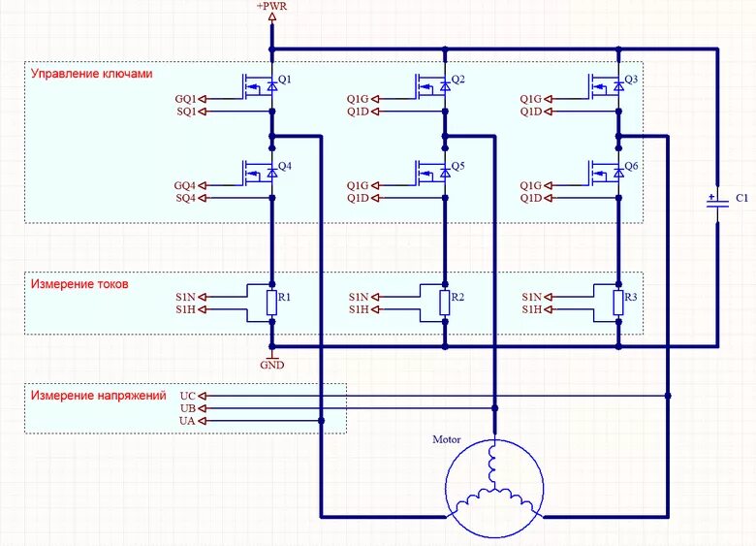
Task: Click the UA port arrow
Action: click(x=203, y=421)
